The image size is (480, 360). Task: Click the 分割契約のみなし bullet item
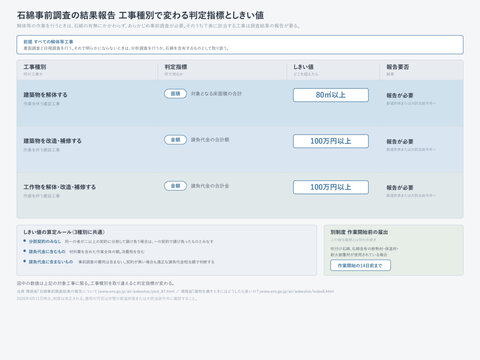[118, 241]
